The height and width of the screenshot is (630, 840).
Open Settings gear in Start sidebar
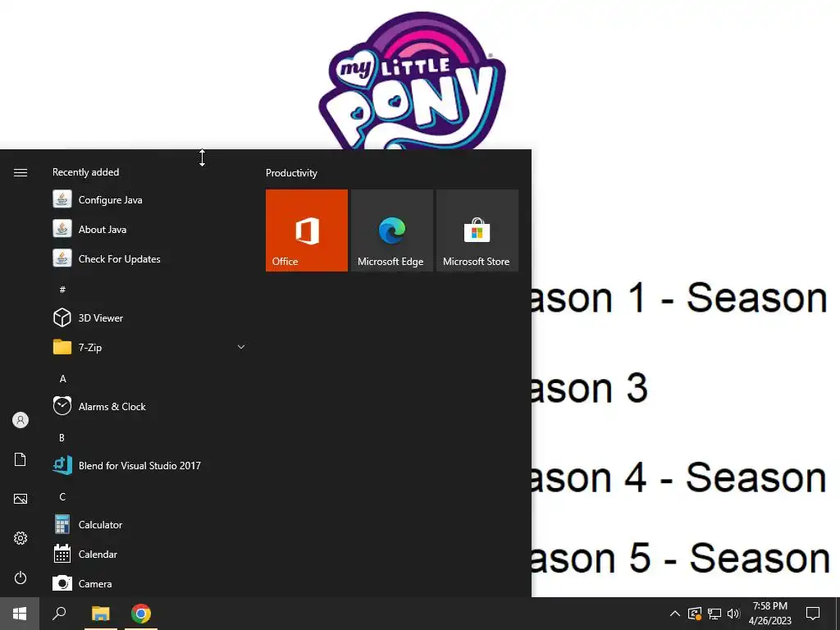21,538
